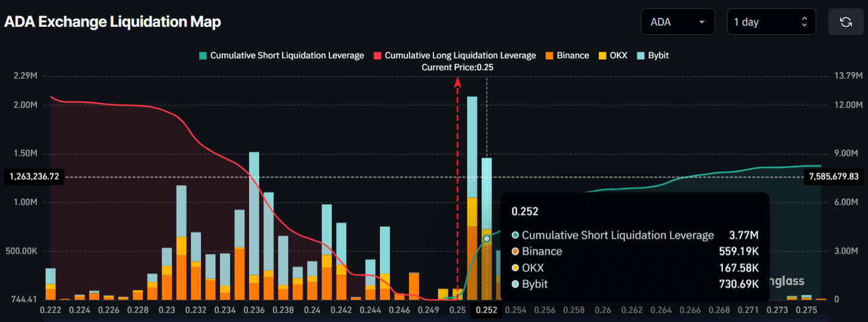This screenshot has width=868, height=322.
Task: Click the highlighted 0.252 x-axis label
Action: click(x=486, y=310)
